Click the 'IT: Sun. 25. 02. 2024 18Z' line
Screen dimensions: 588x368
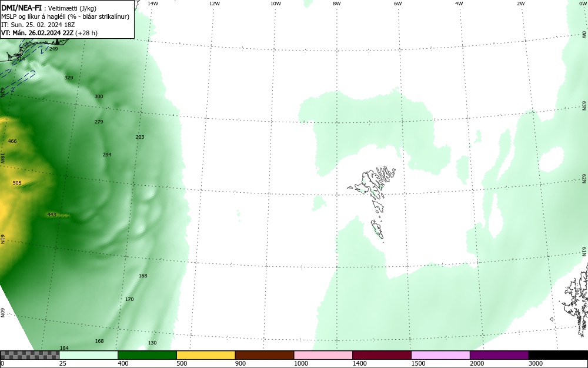coord(38,25)
